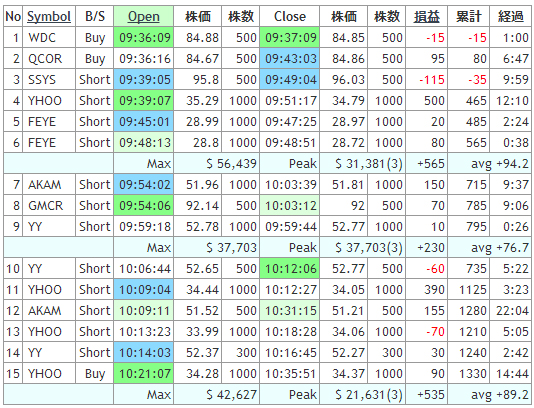
Task: Click the summary total +230
Action: click(431, 247)
